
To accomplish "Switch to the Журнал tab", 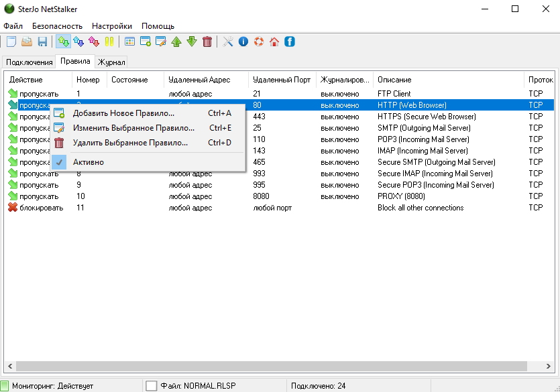I will 111,62.
